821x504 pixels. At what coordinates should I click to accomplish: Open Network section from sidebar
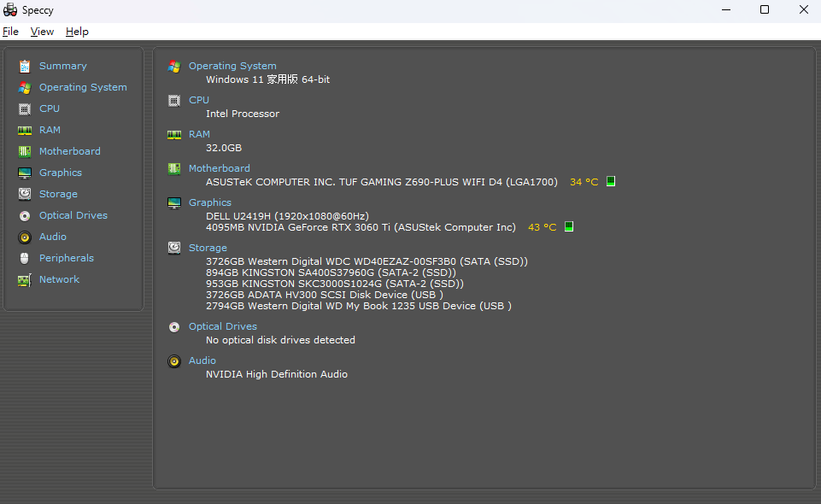click(59, 279)
